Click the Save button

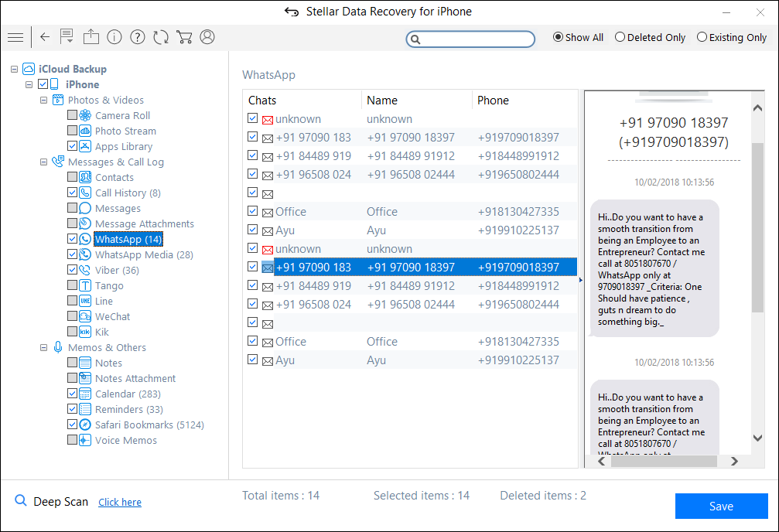coord(722,506)
